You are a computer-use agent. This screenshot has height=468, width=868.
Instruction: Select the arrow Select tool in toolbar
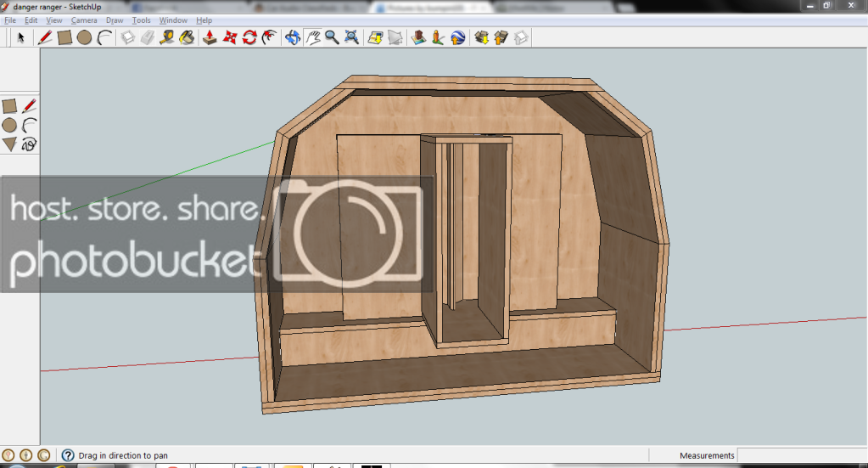[21, 37]
